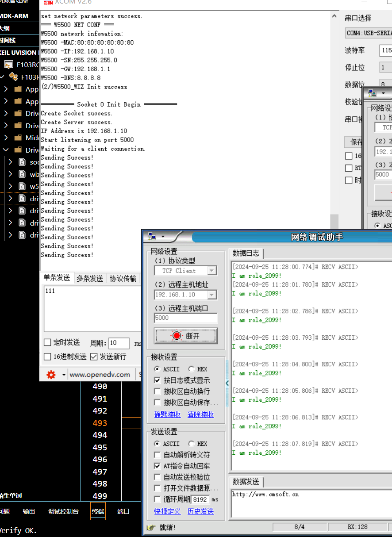Open the arrow menu beside the XCOM gear
This screenshot has width=392, height=537.
tap(64, 375)
